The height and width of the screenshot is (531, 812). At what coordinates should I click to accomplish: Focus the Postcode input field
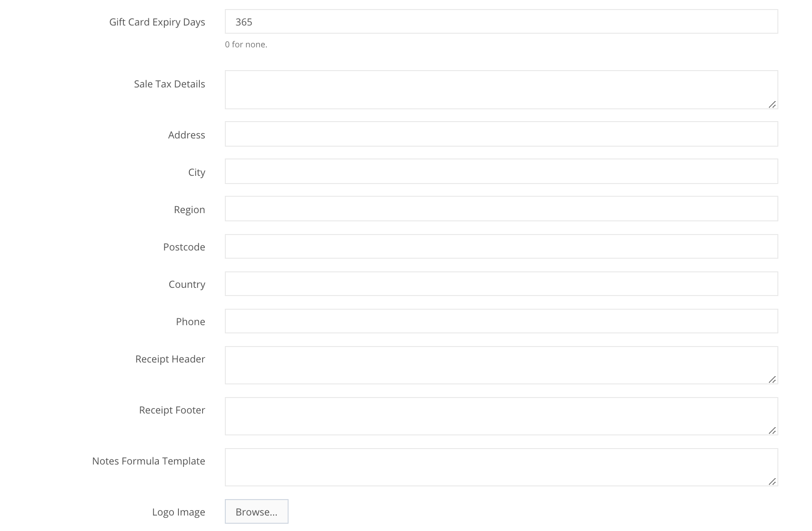tap(501, 246)
